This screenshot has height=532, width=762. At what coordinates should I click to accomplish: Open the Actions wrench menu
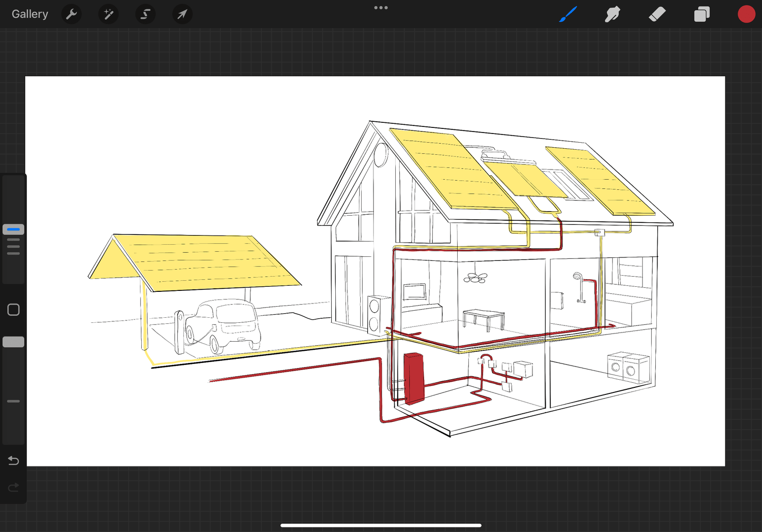(72, 14)
